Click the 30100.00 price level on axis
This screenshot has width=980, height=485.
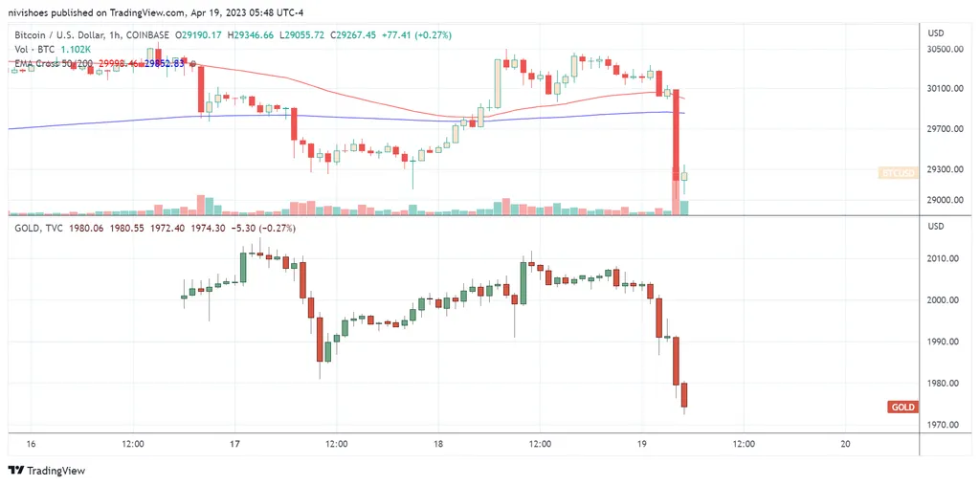pos(947,89)
